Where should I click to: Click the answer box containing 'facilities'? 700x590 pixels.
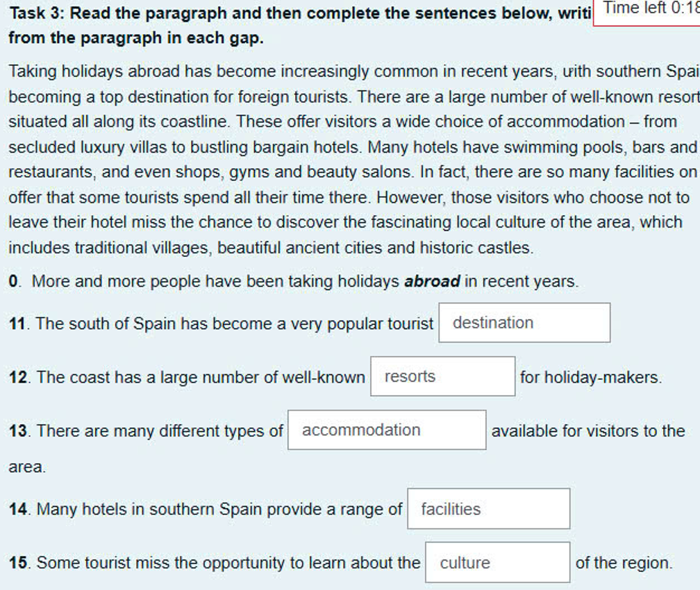pyautogui.click(x=488, y=508)
